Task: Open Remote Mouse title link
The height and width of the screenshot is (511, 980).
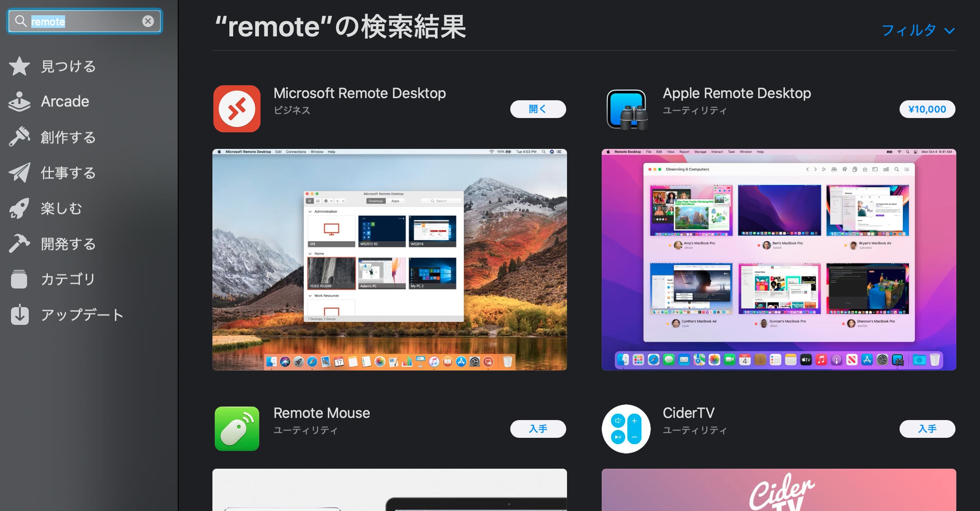Action: pyautogui.click(x=322, y=413)
